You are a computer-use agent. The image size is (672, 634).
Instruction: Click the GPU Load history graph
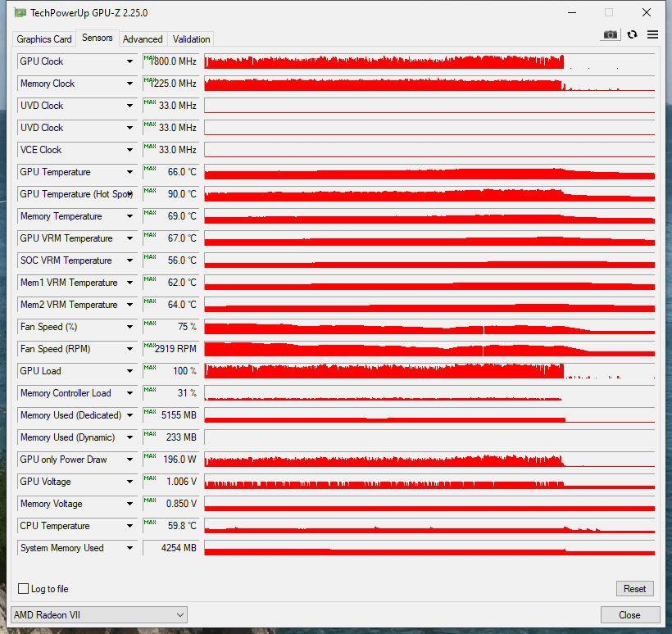tap(429, 371)
